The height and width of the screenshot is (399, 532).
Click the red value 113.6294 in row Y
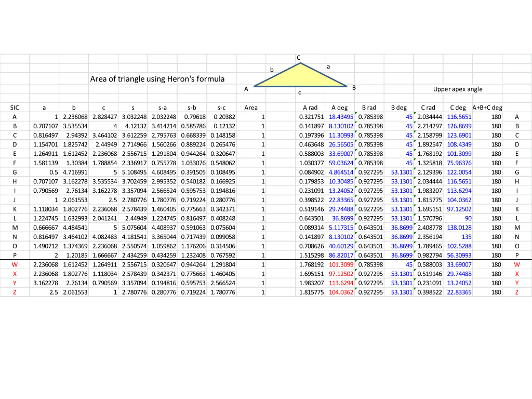click(341, 283)
